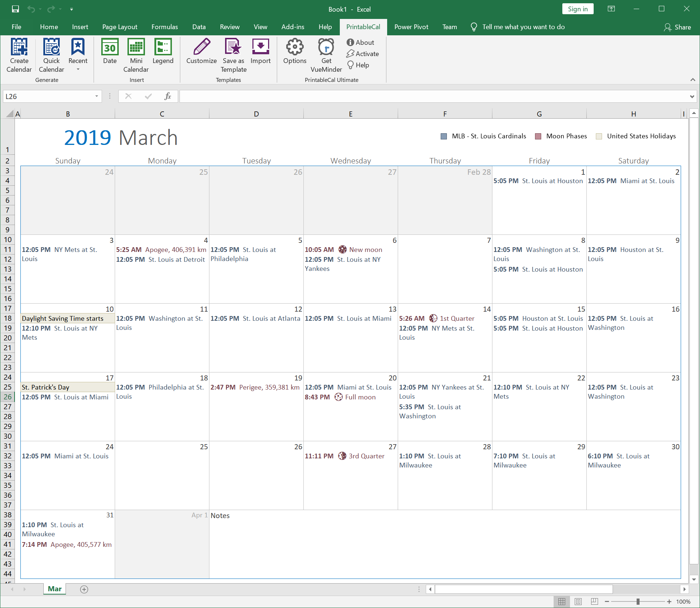Image resolution: width=700 pixels, height=608 pixels.
Task: Click the New moon event on March 6
Action: [x=343, y=249]
